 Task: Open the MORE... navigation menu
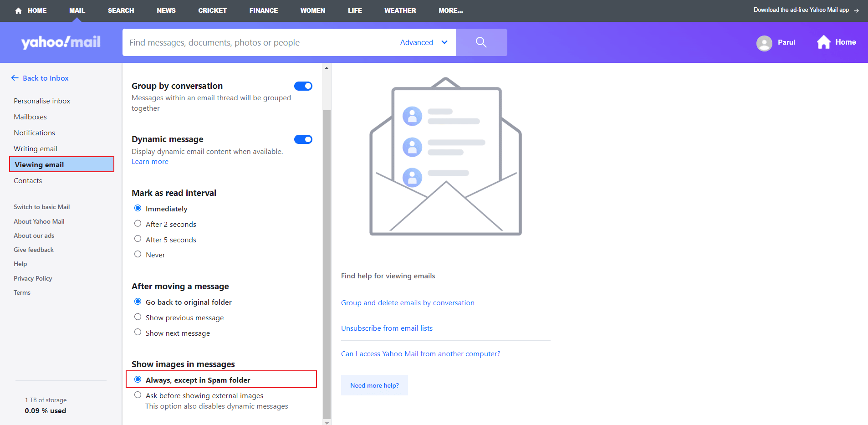point(450,10)
